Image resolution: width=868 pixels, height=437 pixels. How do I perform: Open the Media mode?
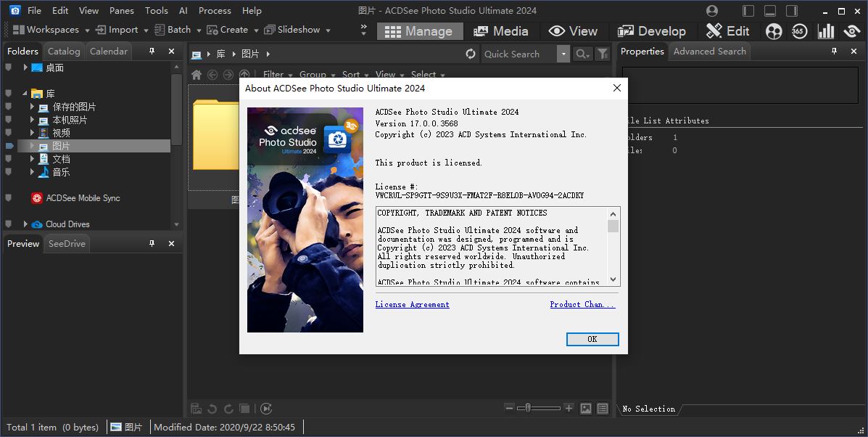tap(501, 31)
